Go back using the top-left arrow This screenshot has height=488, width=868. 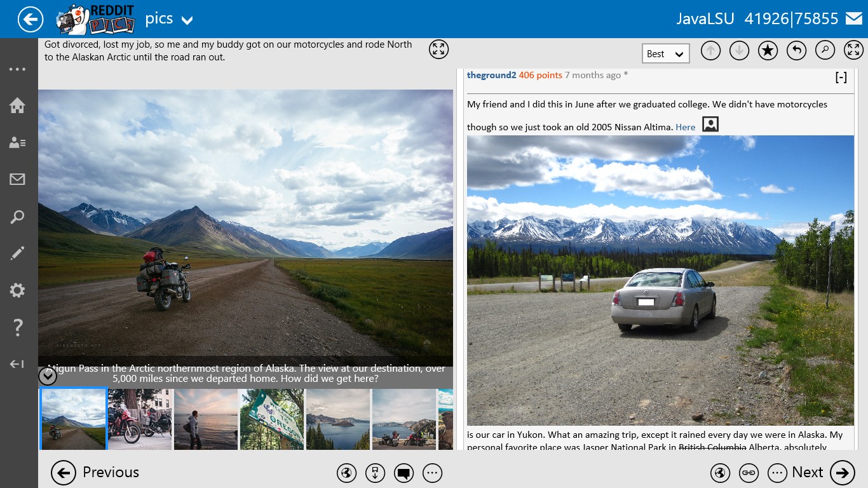(x=31, y=19)
